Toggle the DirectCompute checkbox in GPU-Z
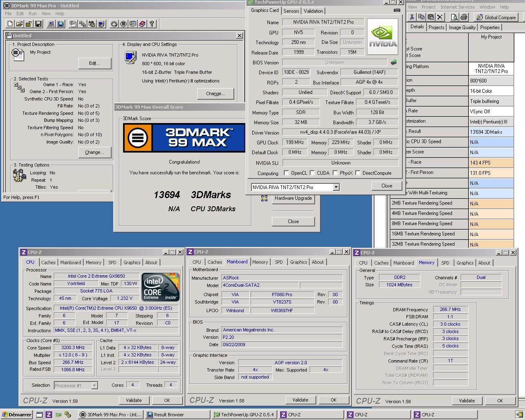 [358, 173]
